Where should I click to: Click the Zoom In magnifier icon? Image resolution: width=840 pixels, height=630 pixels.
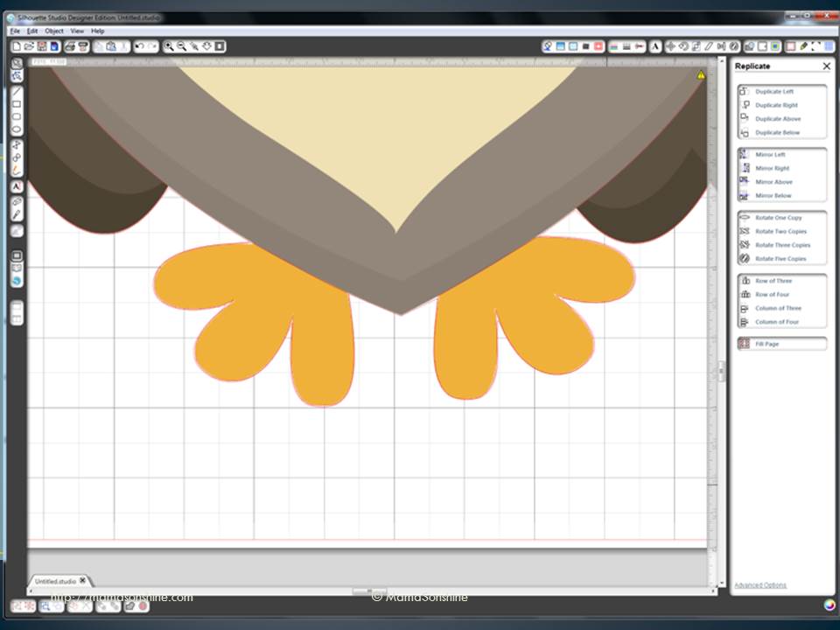tap(169, 46)
